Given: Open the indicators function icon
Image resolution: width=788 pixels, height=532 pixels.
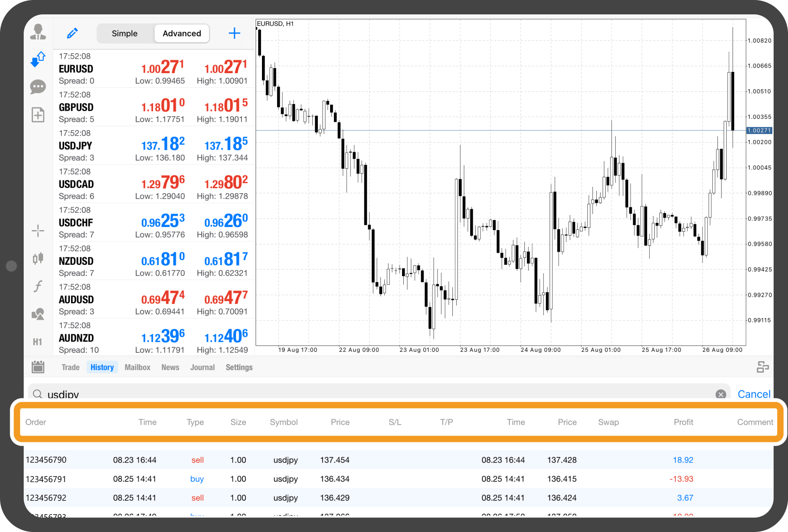Looking at the screenshot, I should 38,286.
